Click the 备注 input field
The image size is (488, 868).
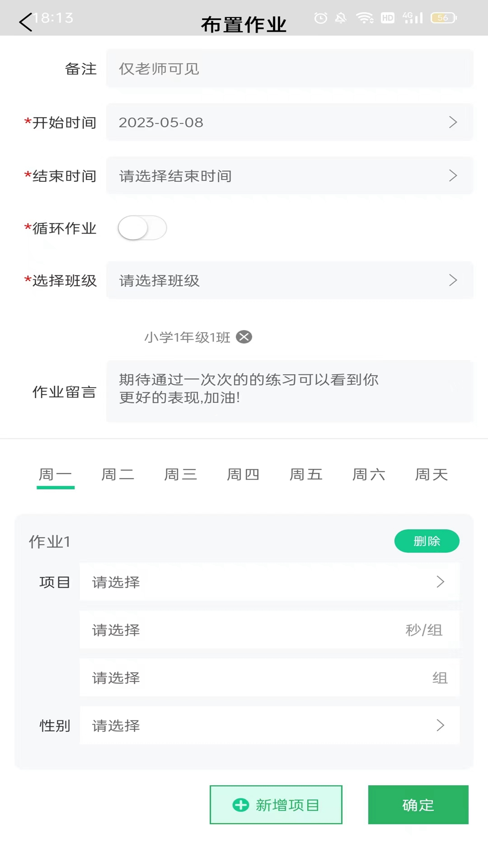[289, 69]
